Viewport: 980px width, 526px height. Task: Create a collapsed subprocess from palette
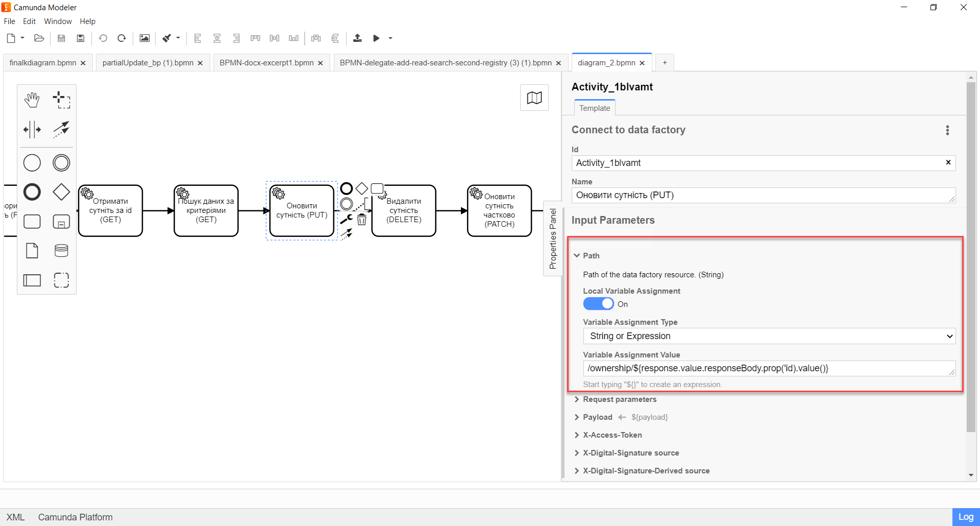coord(61,222)
